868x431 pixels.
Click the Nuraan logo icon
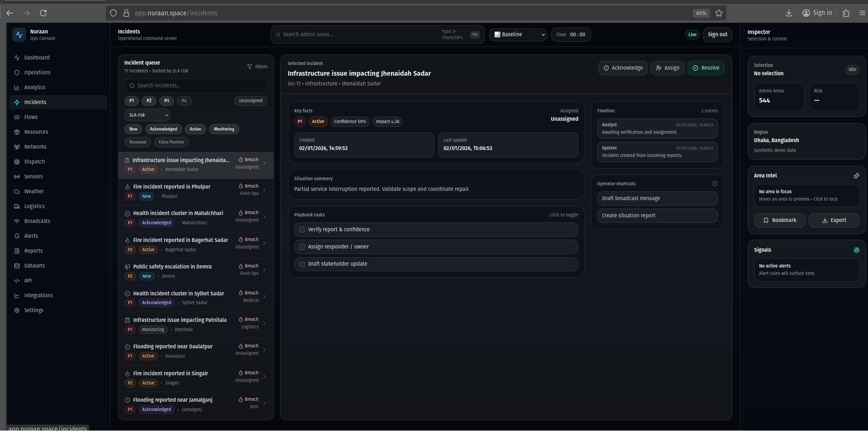(x=19, y=35)
